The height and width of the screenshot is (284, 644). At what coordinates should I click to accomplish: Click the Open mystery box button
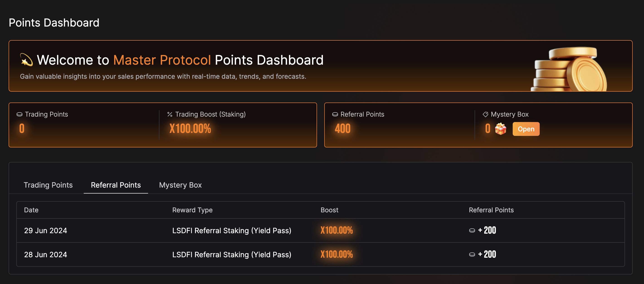526,129
